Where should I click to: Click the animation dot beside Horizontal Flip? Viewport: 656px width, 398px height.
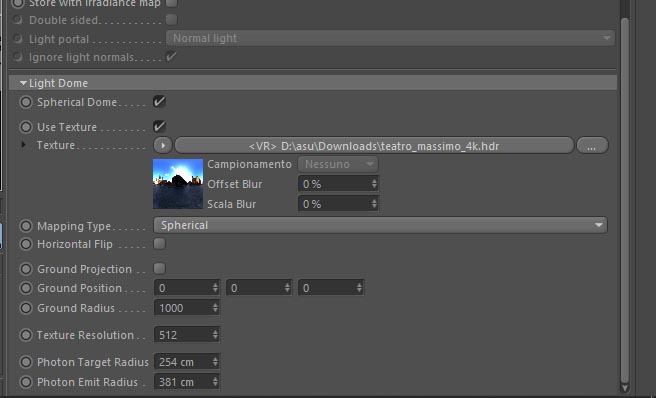point(26,244)
